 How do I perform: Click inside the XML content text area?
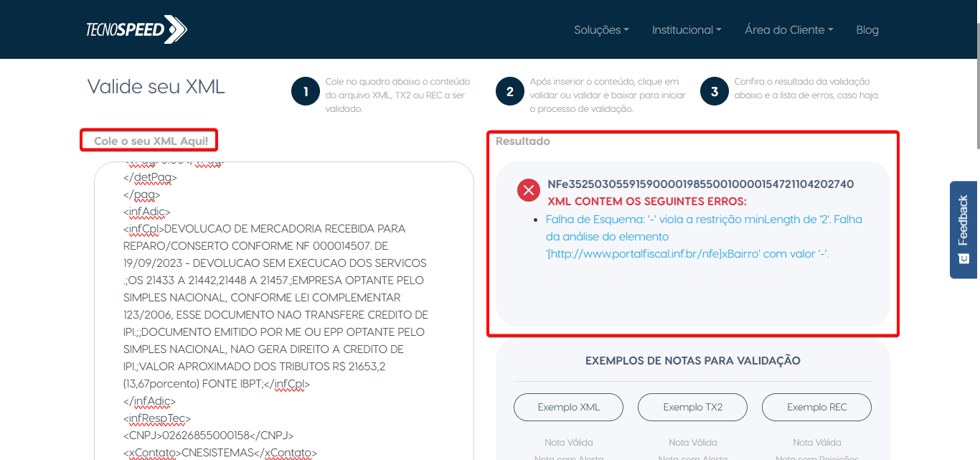[283, 309]
